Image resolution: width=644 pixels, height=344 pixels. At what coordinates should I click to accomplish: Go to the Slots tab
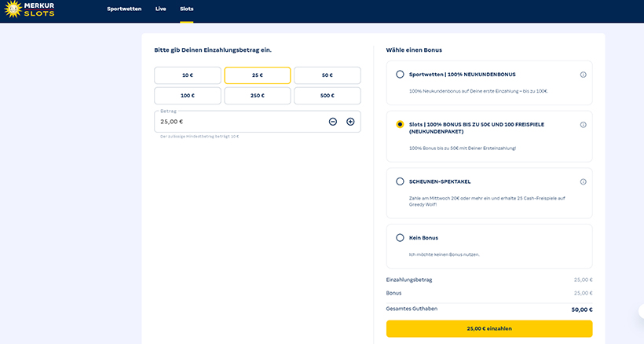tap(186, 9)
